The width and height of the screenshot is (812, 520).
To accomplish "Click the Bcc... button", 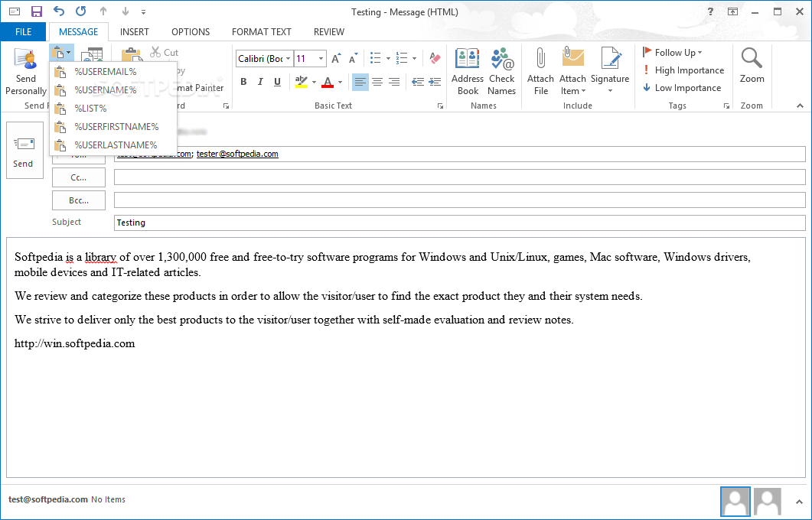I will point(79,200).
